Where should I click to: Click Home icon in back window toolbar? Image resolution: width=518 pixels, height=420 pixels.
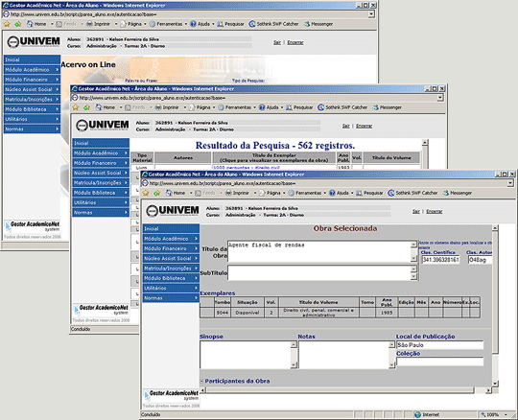[30, 24]
